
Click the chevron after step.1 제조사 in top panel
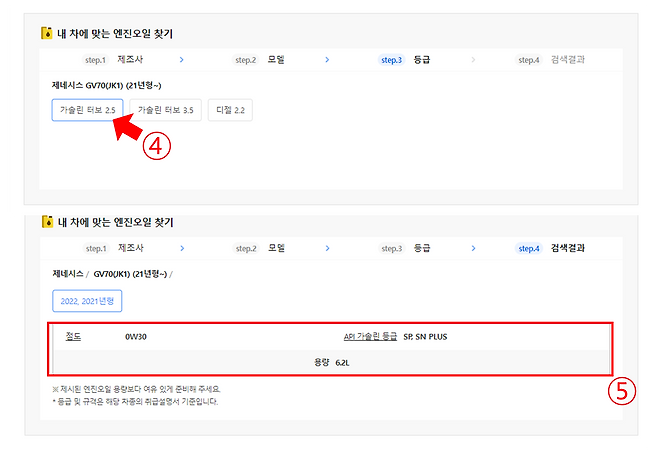tap(180, 60)
